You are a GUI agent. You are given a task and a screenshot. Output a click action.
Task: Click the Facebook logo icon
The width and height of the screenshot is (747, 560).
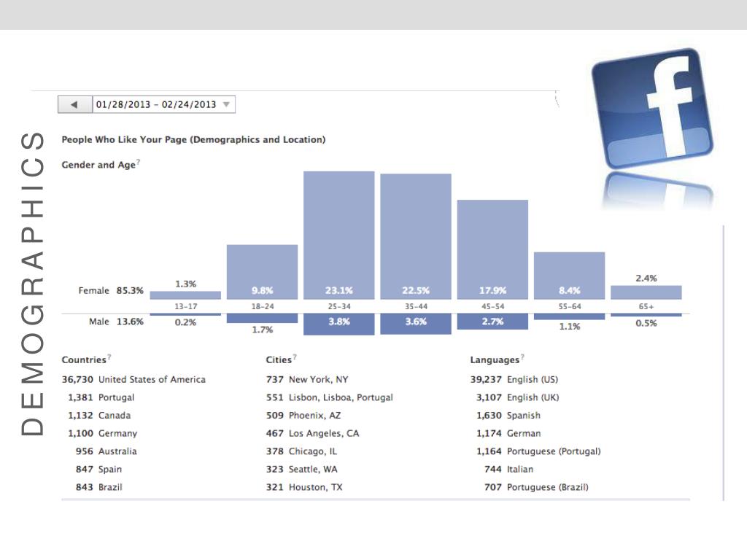(653, 108)
